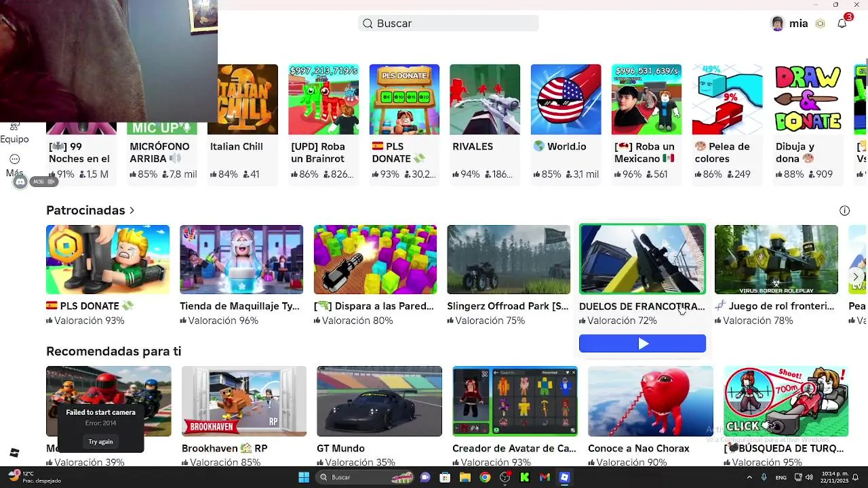The width and height of the screenshot is (868, 488).
Task: Open BÚSQUEDA DE TURQ... thumbnail
Action: [x=786, y=401]
